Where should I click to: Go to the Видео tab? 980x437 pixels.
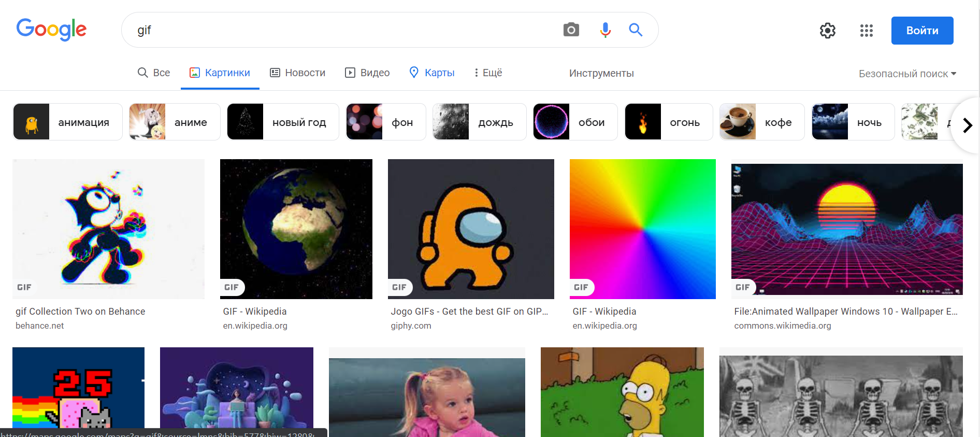tap(367, 73)
